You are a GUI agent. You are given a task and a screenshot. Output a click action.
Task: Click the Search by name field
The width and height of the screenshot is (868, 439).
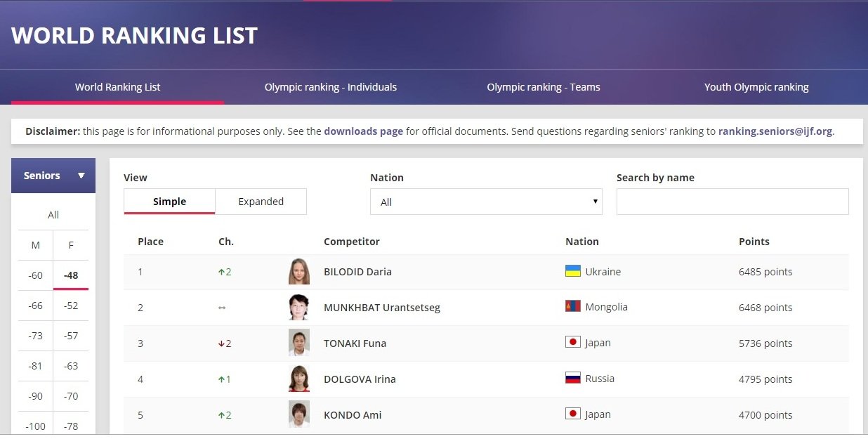(x=732, y=202)
